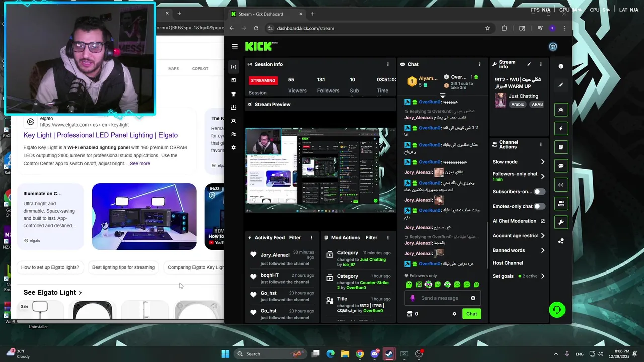Open the analytics chart icon in Kick sidebar
Image resolution: width=644 pixels, height=362 pixels.
pyautogui.click(x=233, y=80)
